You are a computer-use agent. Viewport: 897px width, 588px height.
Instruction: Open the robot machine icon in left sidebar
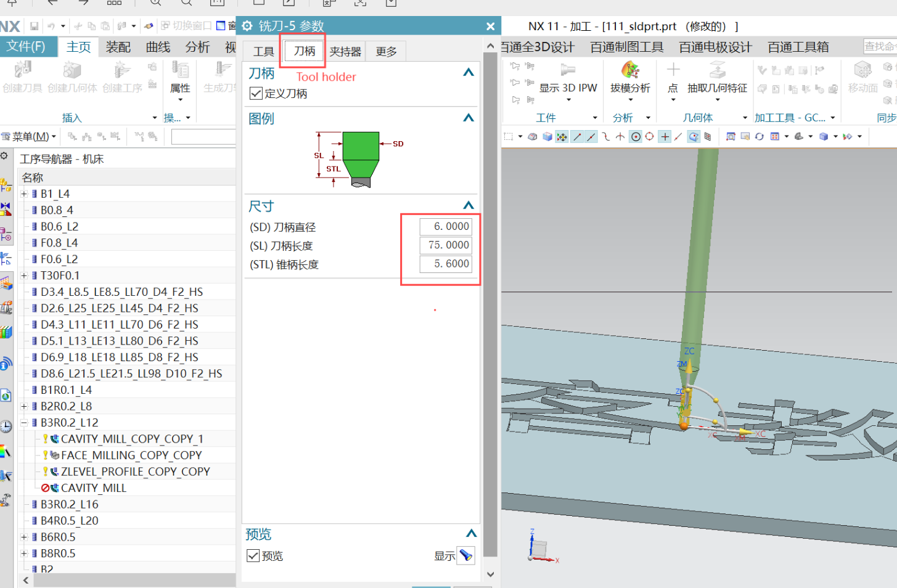6,500
